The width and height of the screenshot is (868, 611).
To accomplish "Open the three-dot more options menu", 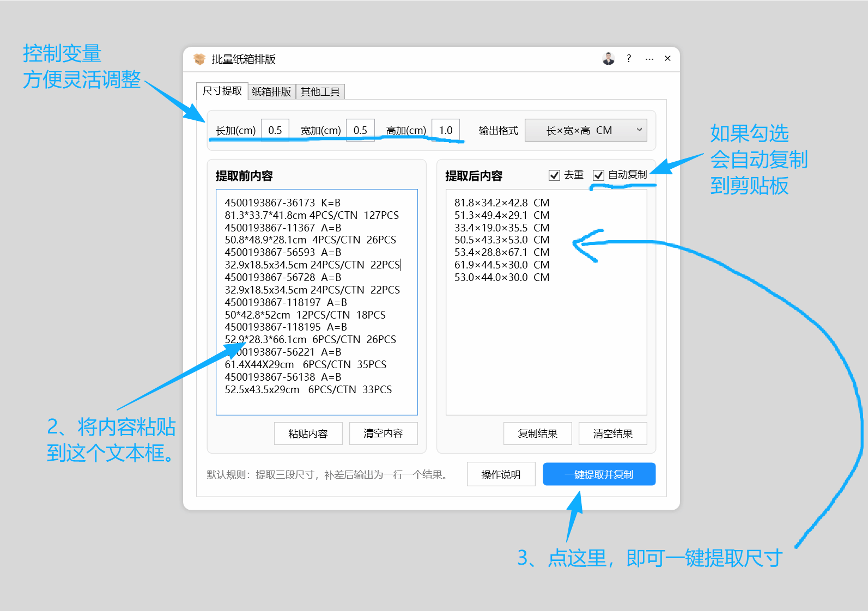I will [649, 59].
